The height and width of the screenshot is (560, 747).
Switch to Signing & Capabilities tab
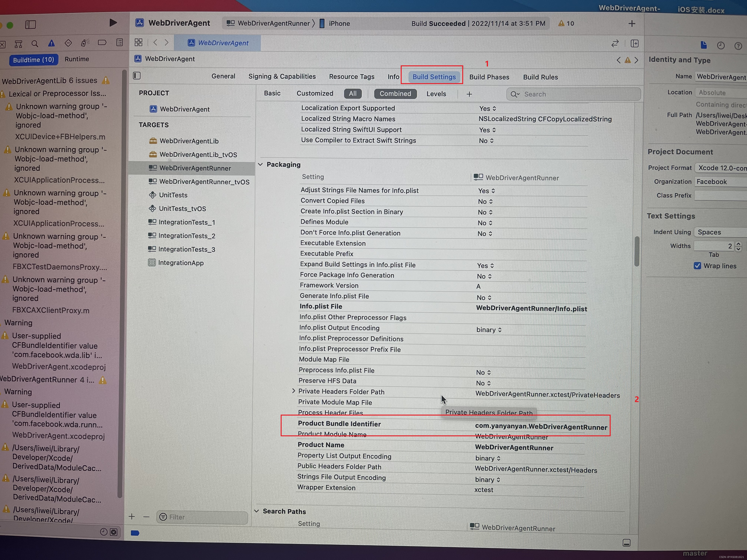[282, 76]
